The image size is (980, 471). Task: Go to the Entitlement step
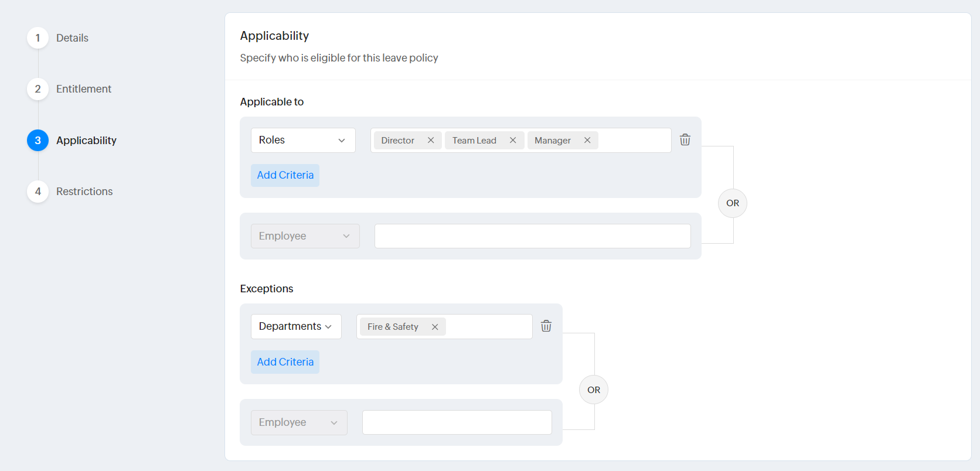click(83, 89)
